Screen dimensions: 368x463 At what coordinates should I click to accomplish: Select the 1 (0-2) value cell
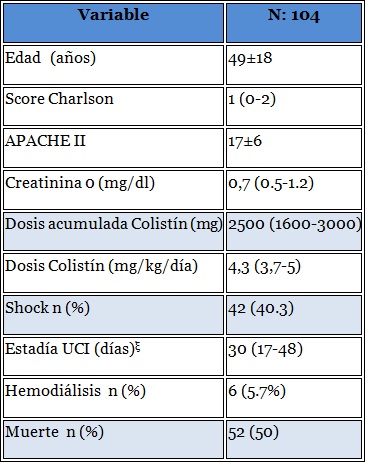coord(294,106)
